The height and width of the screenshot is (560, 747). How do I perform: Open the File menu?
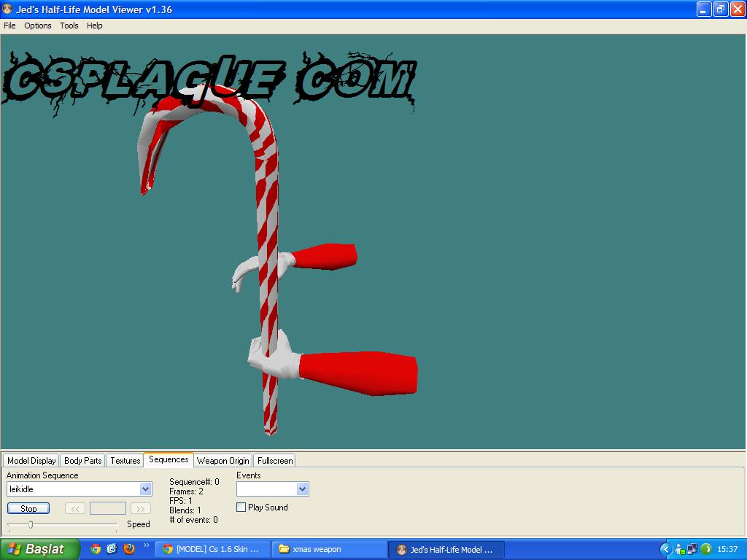coord(9,26)
